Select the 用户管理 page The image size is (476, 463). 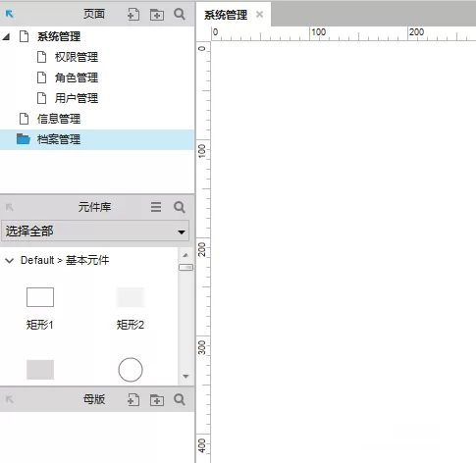77,98
